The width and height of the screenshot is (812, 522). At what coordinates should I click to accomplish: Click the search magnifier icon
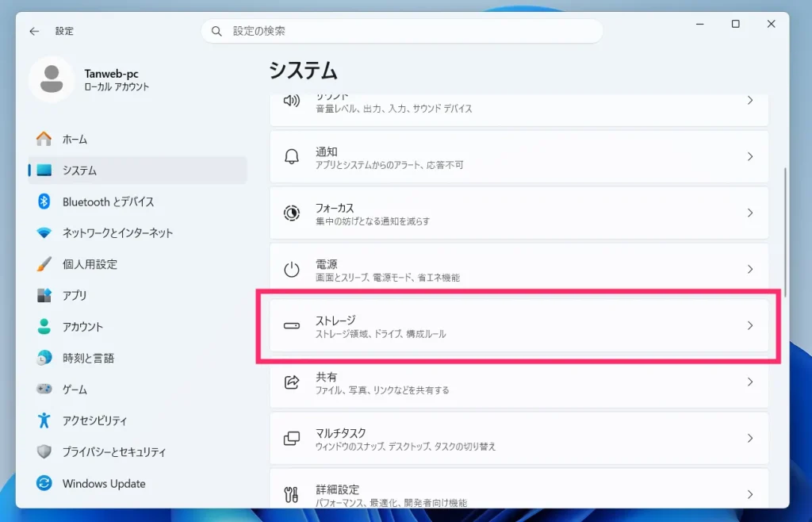pyautogui.click(x=216, y=32)
